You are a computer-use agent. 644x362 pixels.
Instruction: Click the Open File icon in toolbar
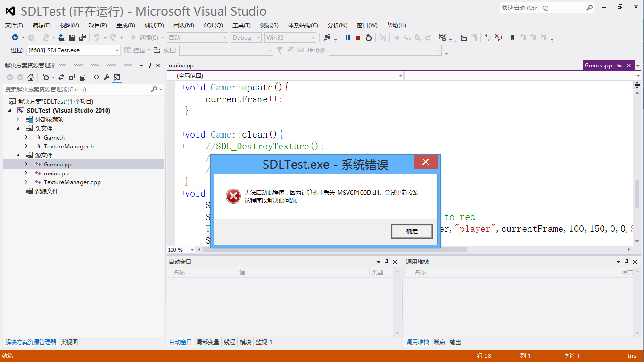click(x=62, y=38)
